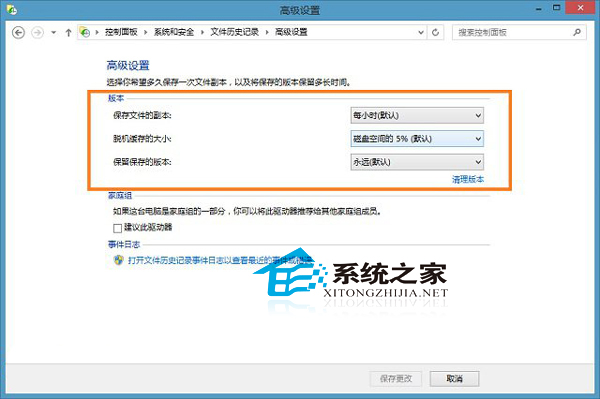Minimize the 高级设置 window
The height and width of the screenshot is (399, 600).
click(539, 8)
